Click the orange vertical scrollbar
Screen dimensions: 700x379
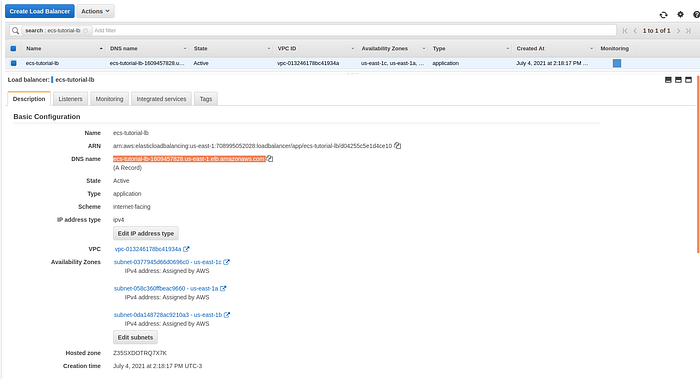698,164
